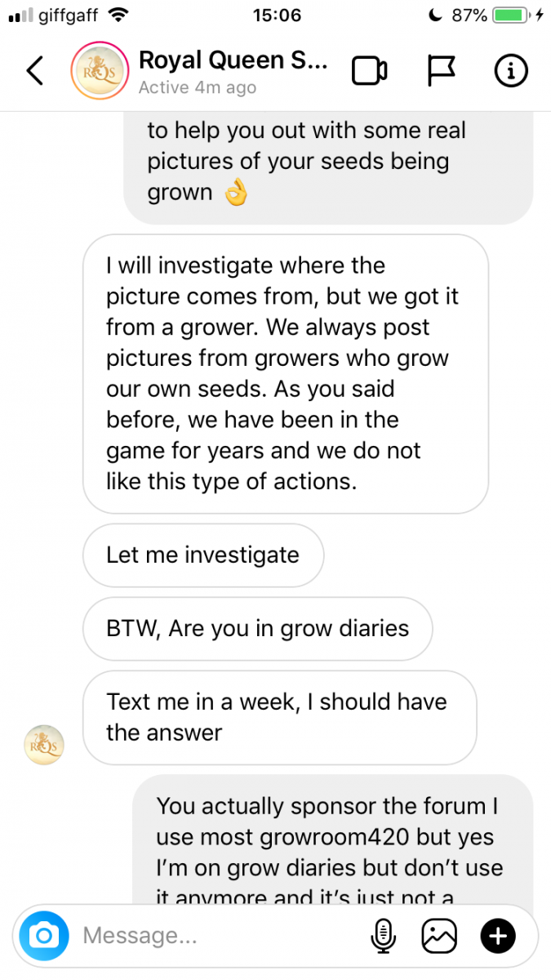The width and height of the screenshot is (551, 980).
Task: Open photo gallery picker icon
Action: [x=439, y=935]
